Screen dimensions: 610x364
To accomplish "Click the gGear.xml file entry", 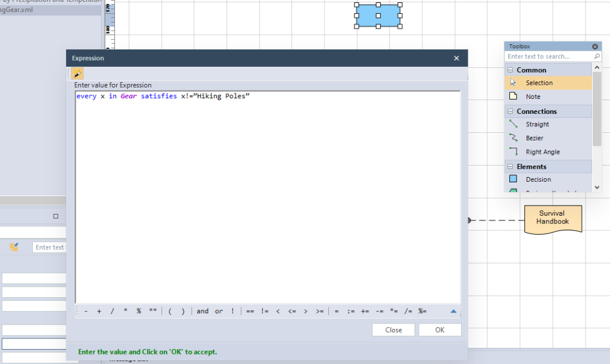I will pyautogui.click(x=51, y=10).
